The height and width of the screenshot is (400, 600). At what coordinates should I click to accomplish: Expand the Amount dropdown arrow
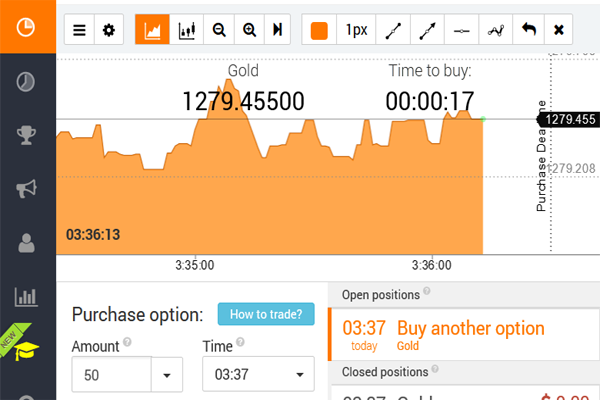pos(167,375)
